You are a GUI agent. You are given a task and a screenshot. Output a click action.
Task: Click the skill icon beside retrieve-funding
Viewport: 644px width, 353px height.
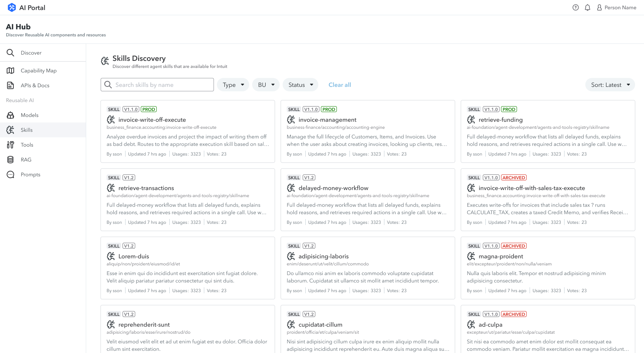pos(471,120)
